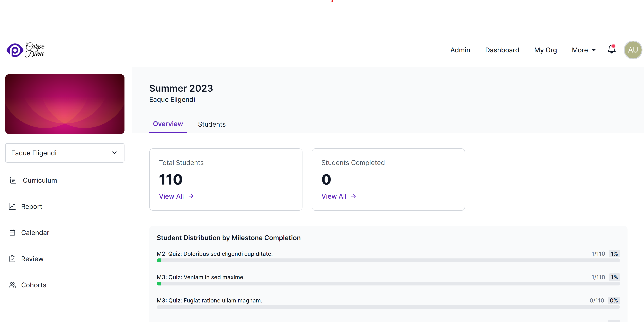Click the AU profile avatar

(633, 50)
